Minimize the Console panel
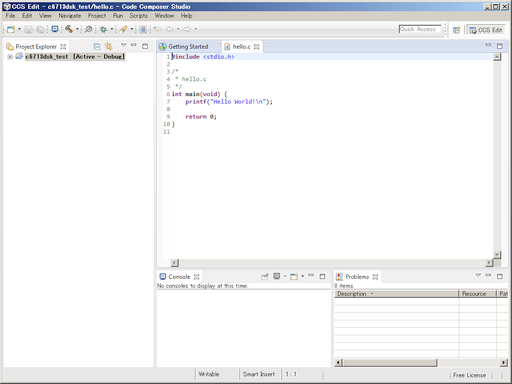This screenshot has width=512, height=384. [x=311, y=275]
